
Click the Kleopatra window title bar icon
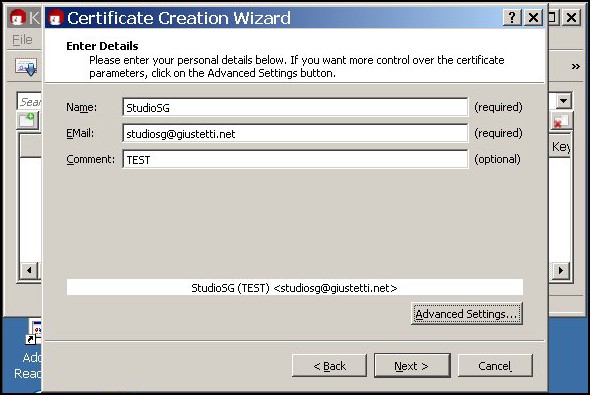[17, 17]
